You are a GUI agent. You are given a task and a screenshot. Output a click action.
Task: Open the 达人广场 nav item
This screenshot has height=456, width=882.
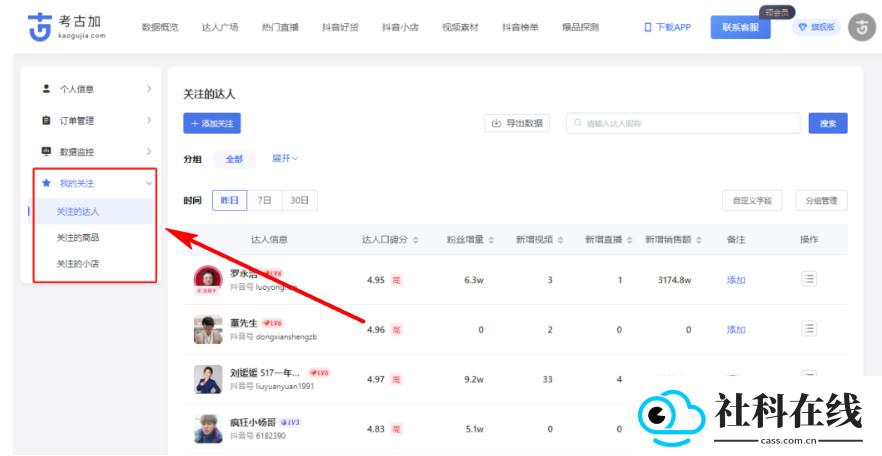(x=220, y=27)
